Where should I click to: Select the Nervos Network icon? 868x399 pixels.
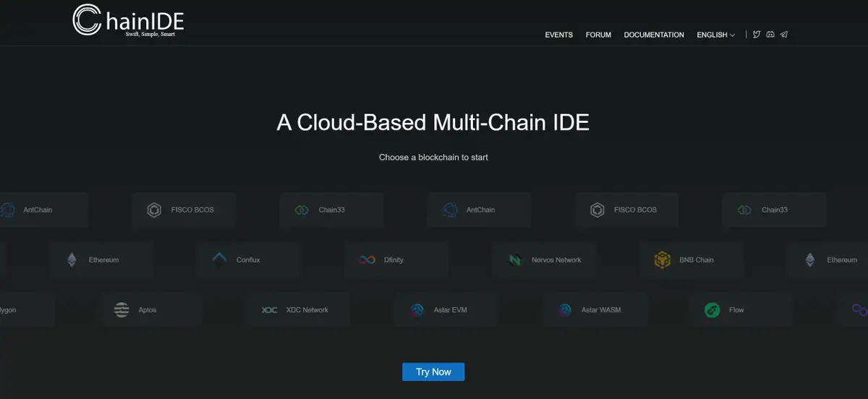515,259
